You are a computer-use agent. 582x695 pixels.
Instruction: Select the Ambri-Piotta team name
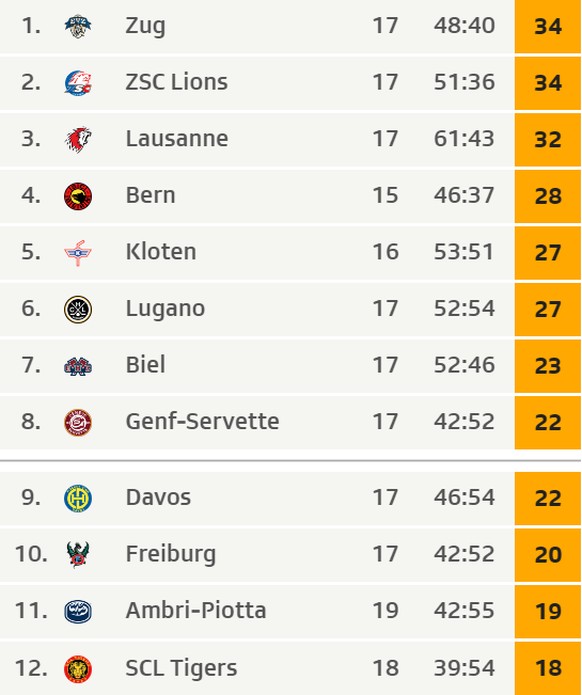(195, 610)
